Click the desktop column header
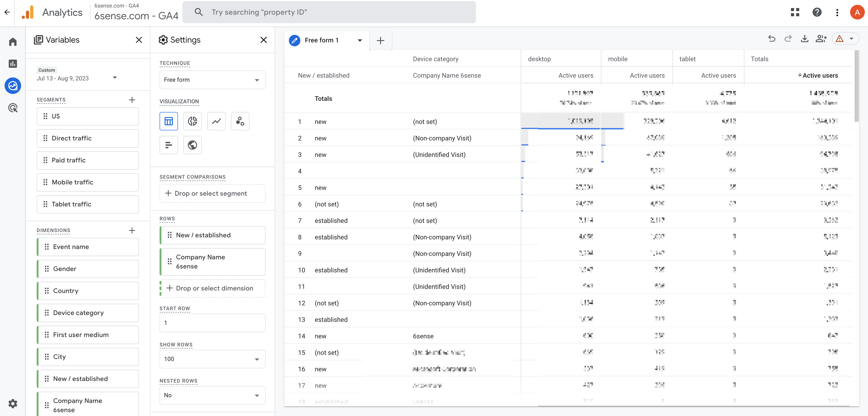 (539, 59)
